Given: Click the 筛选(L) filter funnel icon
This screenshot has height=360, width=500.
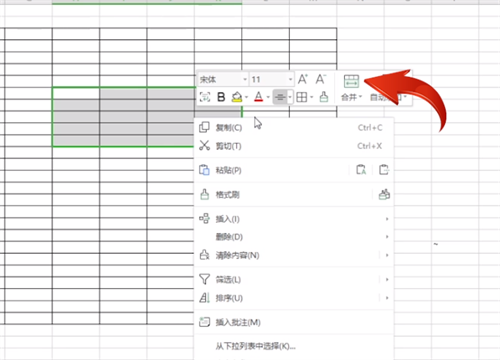Looking at the screenshot, I should (204, 279).
